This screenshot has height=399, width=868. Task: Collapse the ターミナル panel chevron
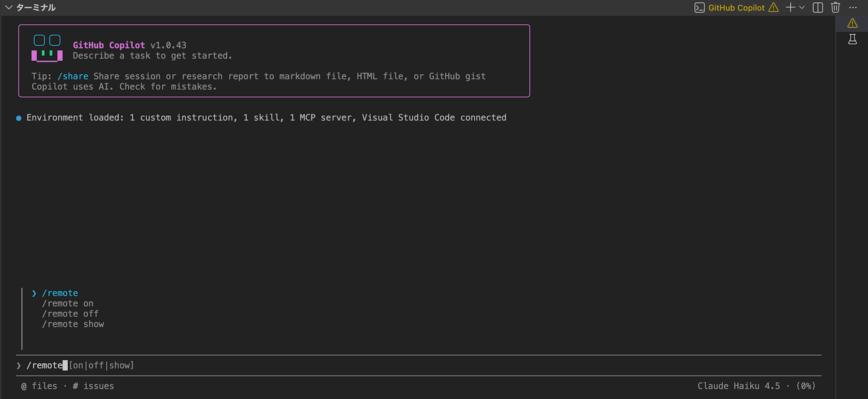[x=8, y=7]
